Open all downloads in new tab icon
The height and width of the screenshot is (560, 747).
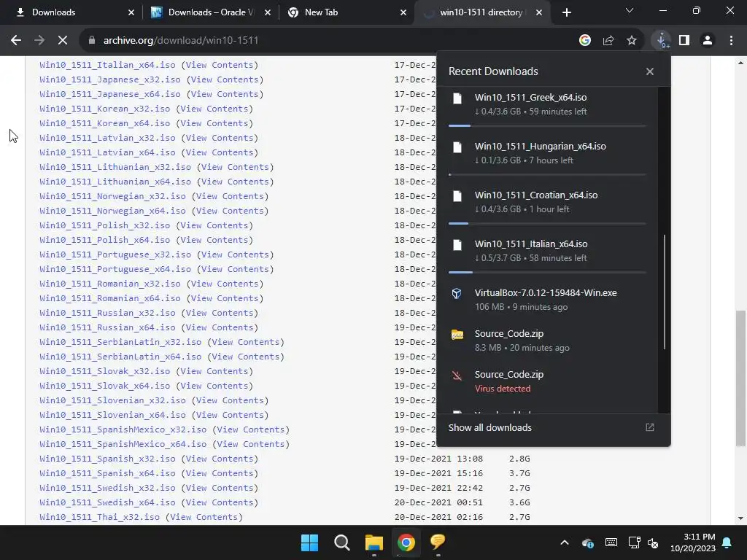pos(650,427)
